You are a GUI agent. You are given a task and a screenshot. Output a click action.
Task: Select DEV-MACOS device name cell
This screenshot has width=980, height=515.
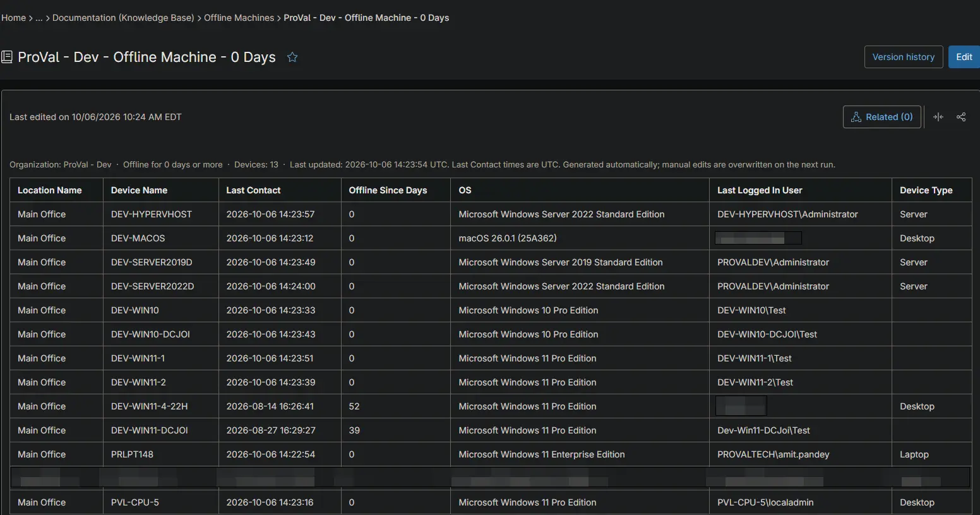pyautogui.click(x=161, y=238)
